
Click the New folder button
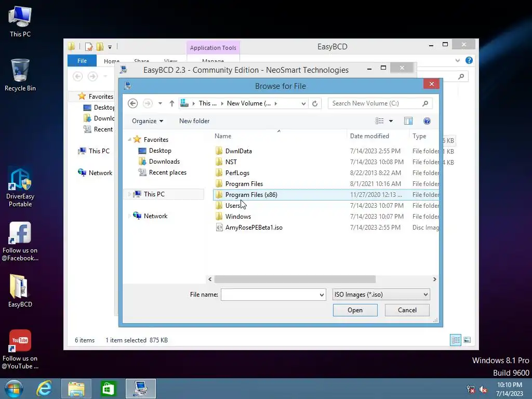coord(194,121)
